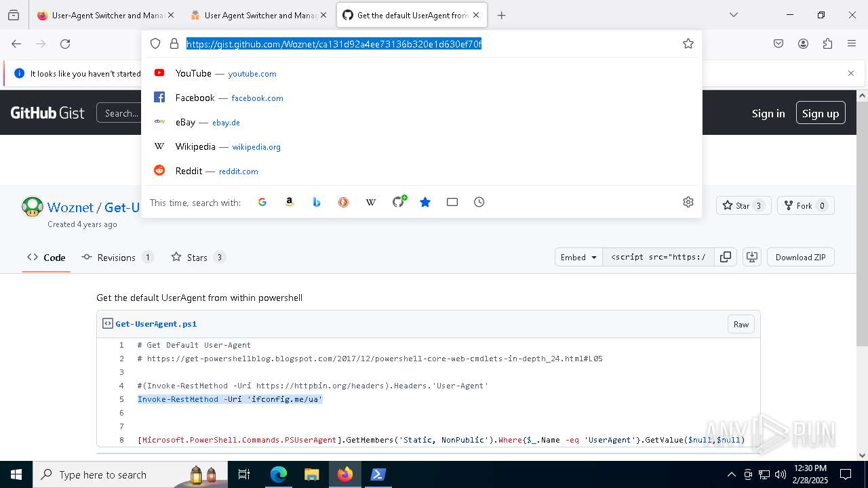The height and width of the screenshot is (488, 868).
Task: Click the site security padlock icon
Action: (x=174, y=43)
